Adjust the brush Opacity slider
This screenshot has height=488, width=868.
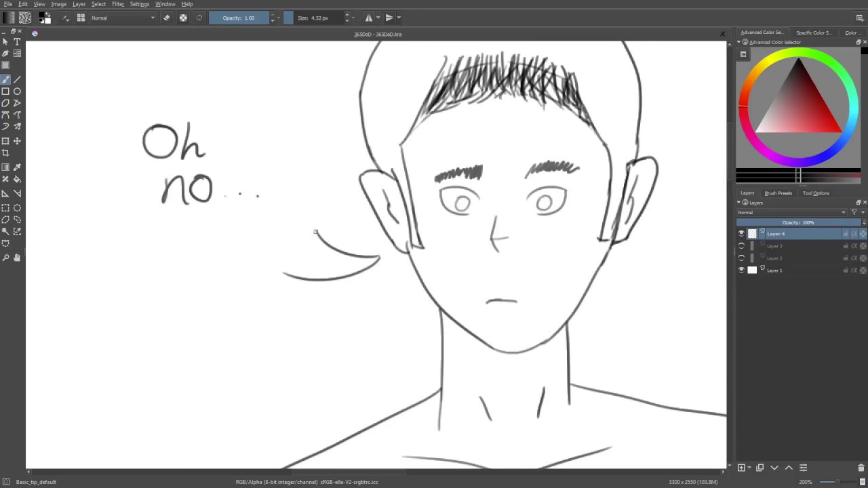(x=239, y=18)
